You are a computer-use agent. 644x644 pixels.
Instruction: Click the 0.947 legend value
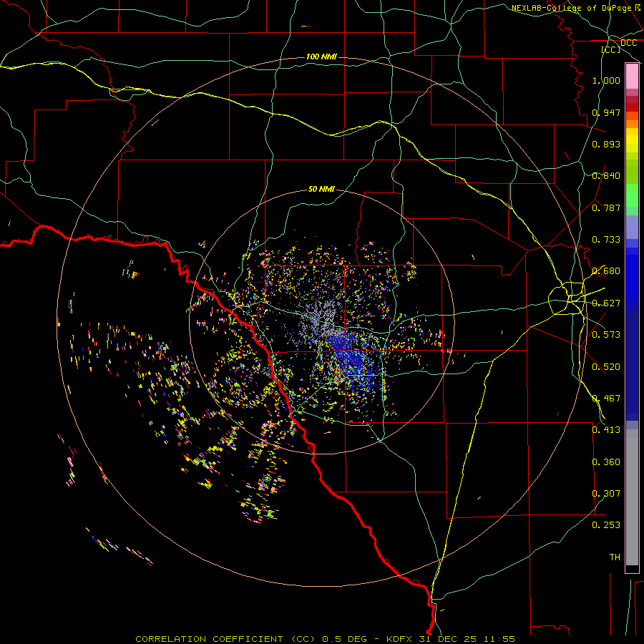click(606, 112)
